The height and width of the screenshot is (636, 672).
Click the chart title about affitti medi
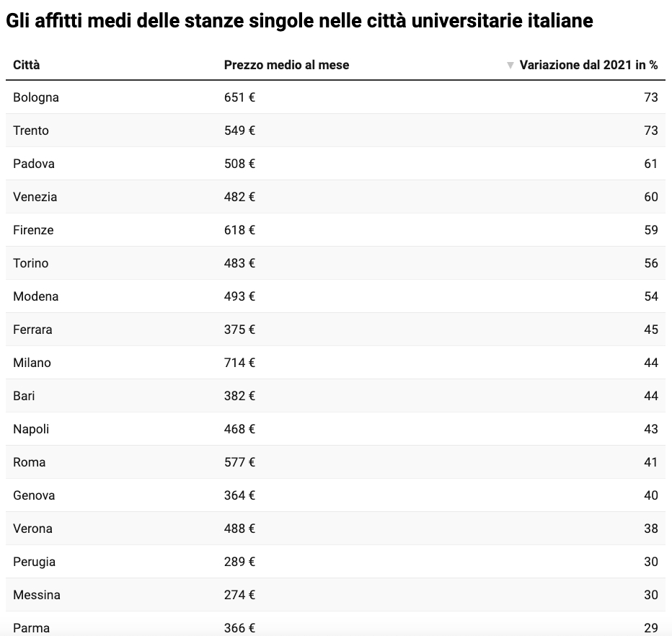pyautogui.click(x=299, y=21)
